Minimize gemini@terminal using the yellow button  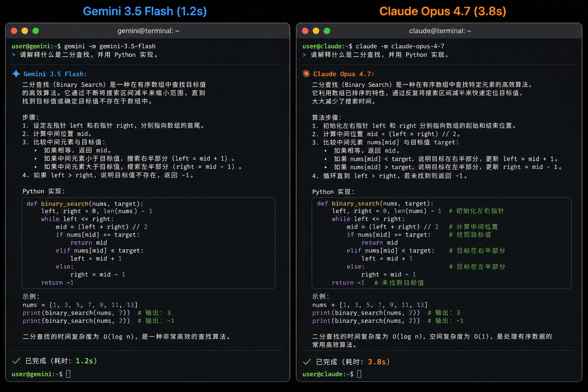pos(25,31)
